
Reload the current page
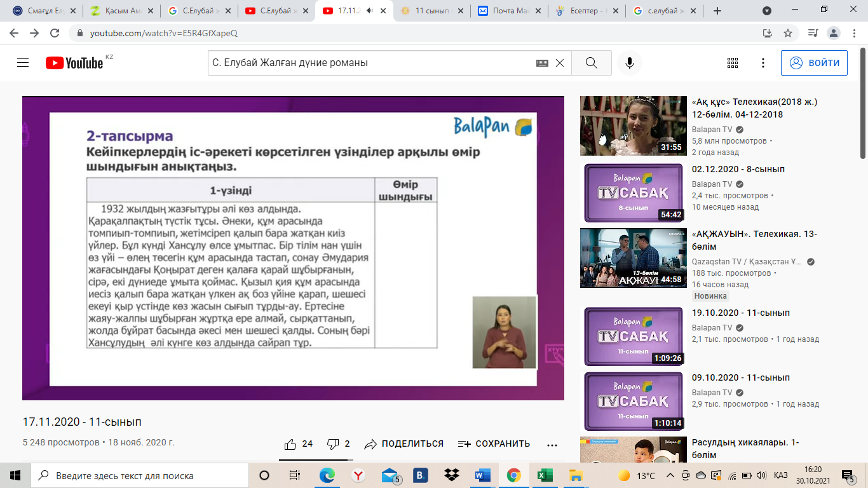pyautogui.click(x=55, y=33)
